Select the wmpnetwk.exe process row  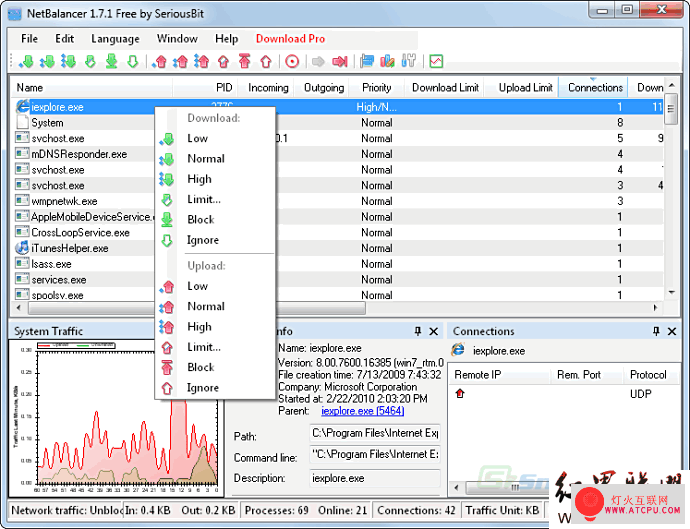pyautogui.click(x=337, y=201)
